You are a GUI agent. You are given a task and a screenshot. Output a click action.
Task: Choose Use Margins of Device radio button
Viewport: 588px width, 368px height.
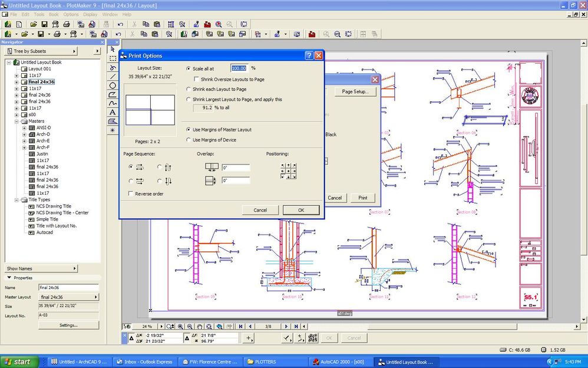[189, 140]
